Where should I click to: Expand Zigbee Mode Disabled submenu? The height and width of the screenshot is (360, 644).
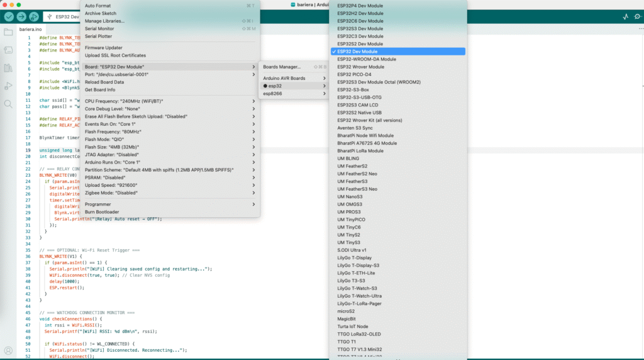[x=170, y=193]
